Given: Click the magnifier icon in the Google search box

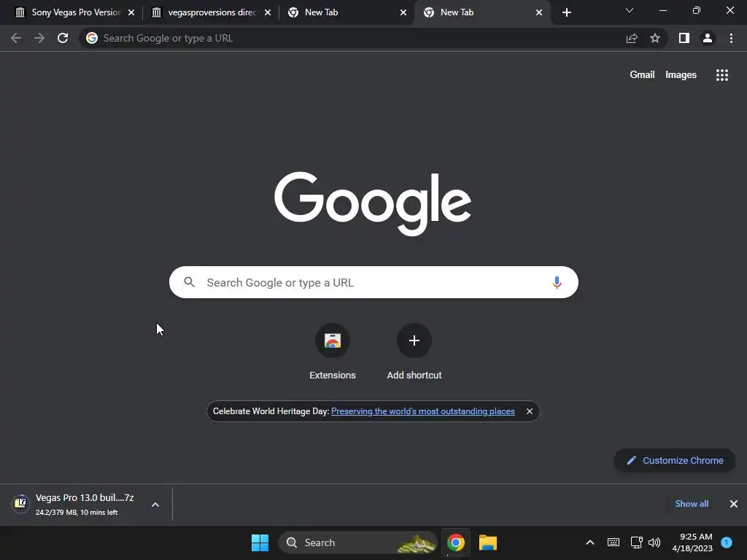Looking at the screenshot, I should tap(189, 282).
